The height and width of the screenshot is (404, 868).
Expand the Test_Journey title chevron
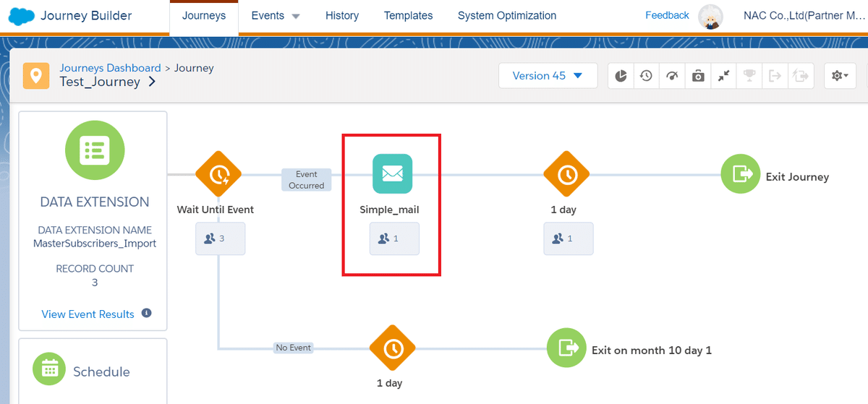click(x=152, y=82)
